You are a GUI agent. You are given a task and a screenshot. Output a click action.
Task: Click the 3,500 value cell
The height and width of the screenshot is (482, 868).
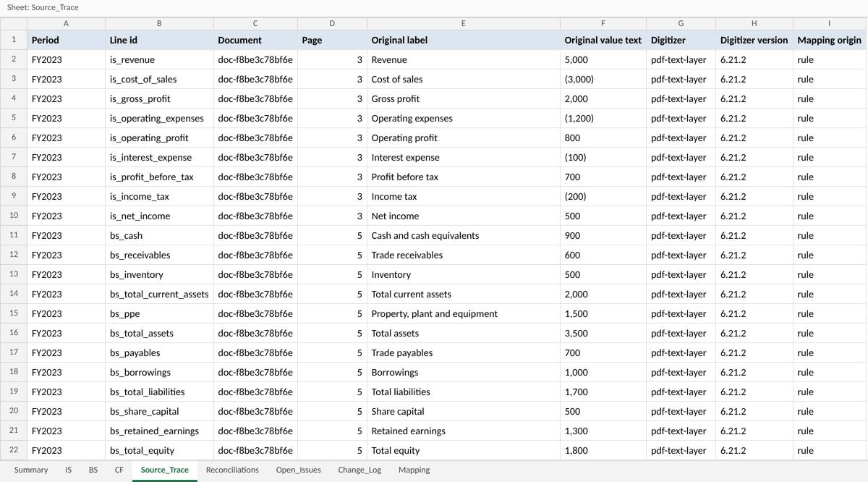tap(603, 333)
